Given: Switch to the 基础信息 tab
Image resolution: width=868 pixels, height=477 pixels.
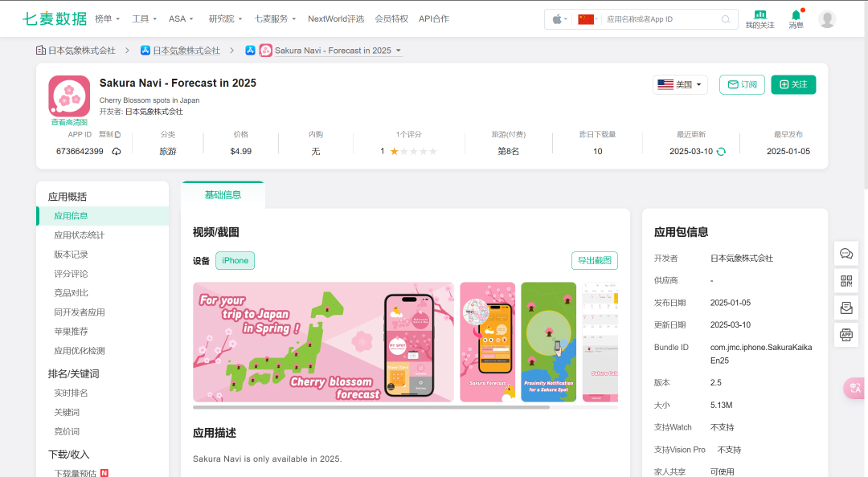Looking at the screenshot, I should (x=223, y=195).
